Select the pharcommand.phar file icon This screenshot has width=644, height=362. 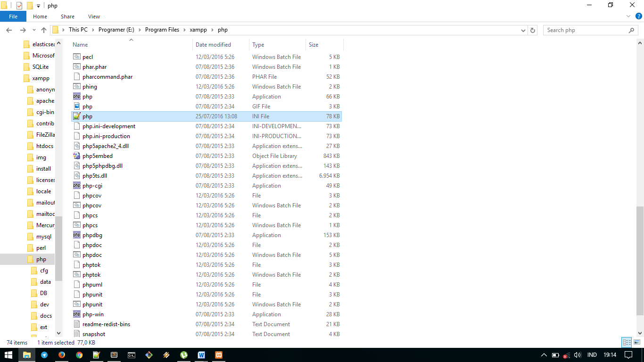click(77, 76)
